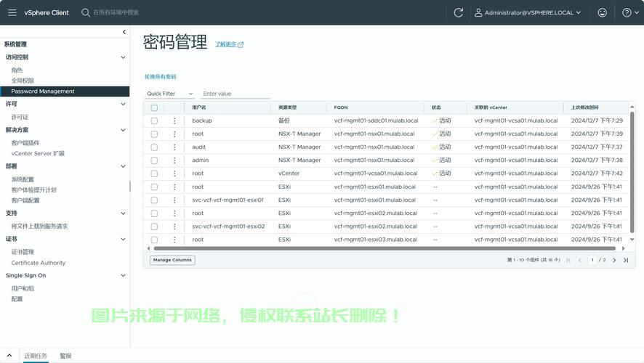Check the svc-vcf-vcf-mgmt01-esxi01 row checkbox
This screenshot has height=363, width=644.
[x=154, y=200]
